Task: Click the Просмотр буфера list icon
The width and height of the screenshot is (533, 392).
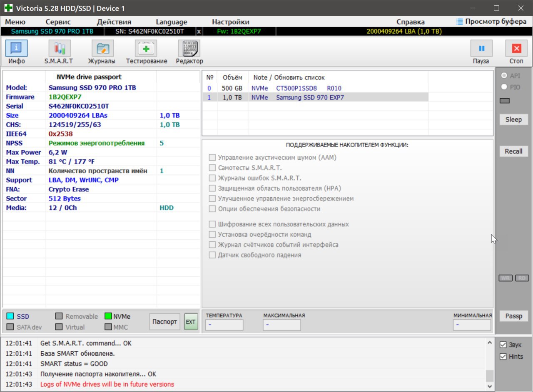Action: (x=459, y=22)
